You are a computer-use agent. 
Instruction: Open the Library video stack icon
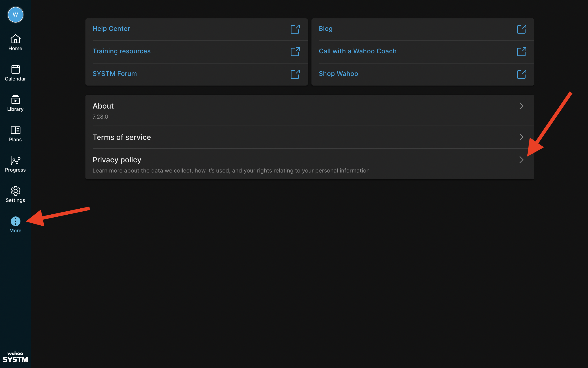[15, 100]
